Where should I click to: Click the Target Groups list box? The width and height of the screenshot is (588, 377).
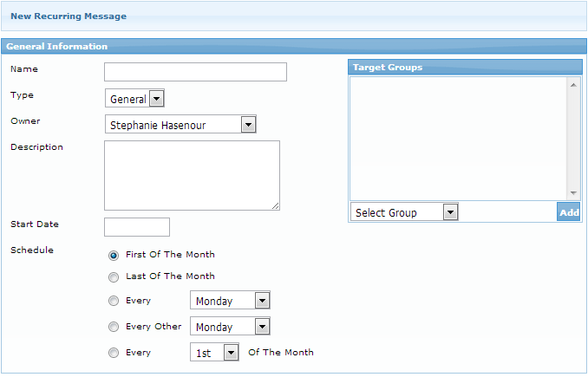[x=458, y=139]
